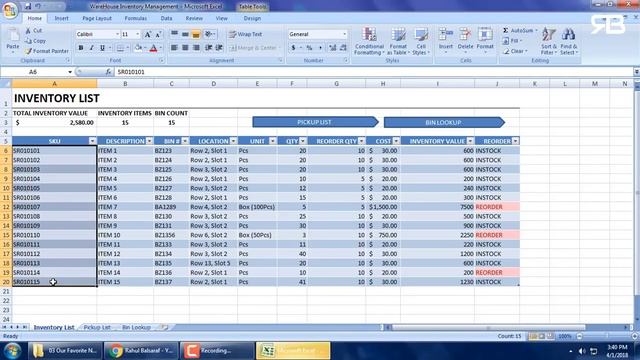This screenshot has height=360, width=640.
Task: Click Merge & Center
Action: point(254,48)
